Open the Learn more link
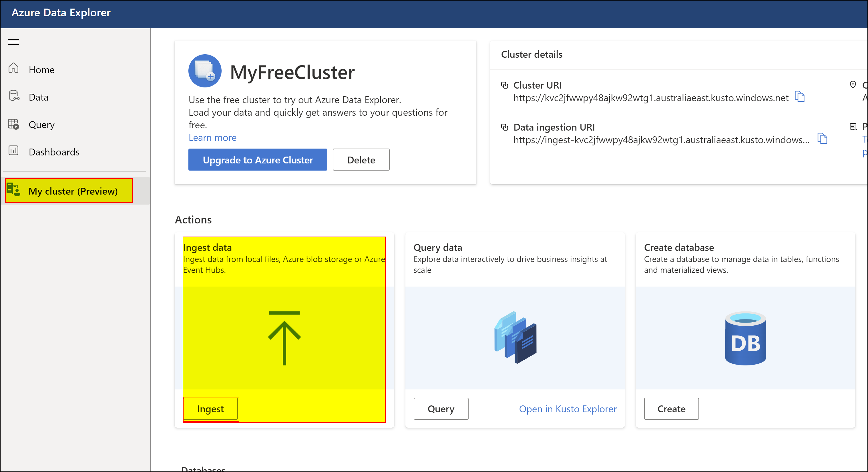The image size is (868, 472). (x=213, y=138)
